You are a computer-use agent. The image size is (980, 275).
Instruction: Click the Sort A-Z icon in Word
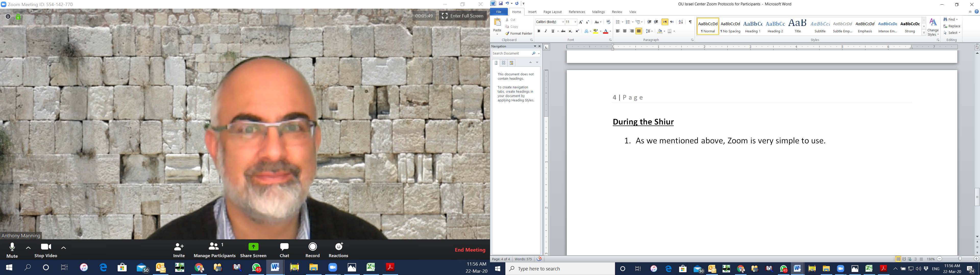[x=681, y=22]
